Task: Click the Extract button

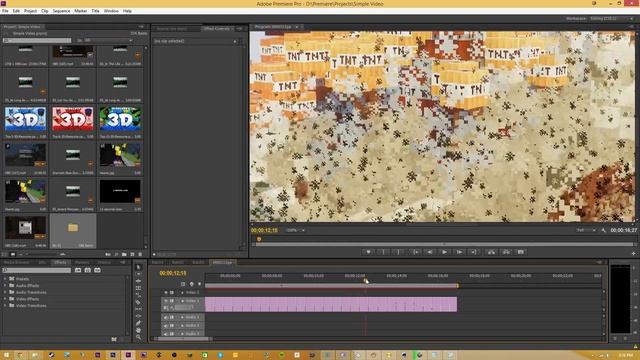Action: [506, 252]
